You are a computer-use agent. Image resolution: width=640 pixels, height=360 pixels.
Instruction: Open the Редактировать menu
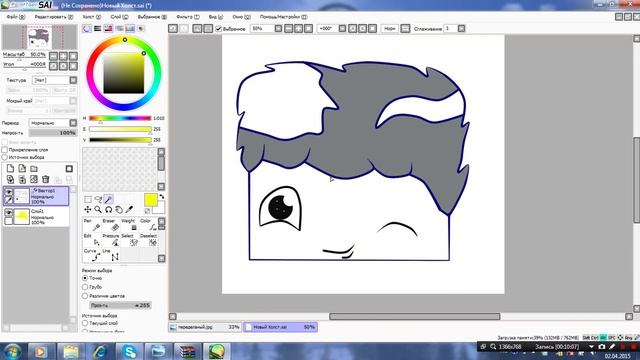point(54,17)
